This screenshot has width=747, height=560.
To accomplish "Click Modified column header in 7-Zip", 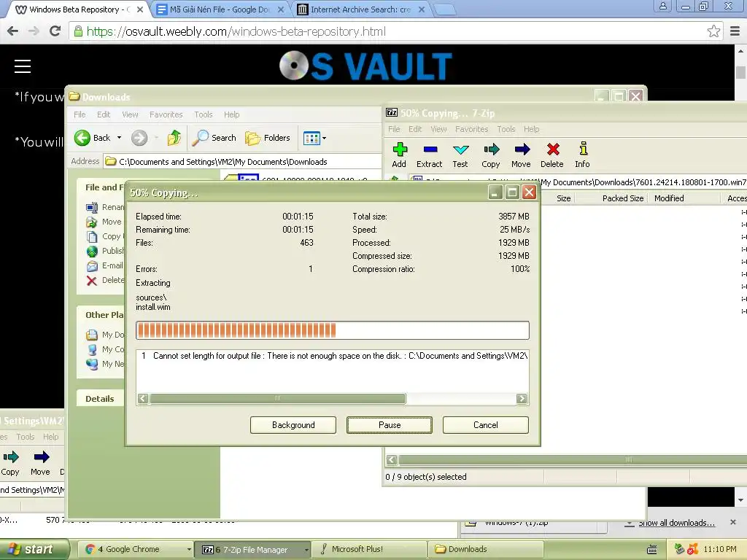I will (684, 198).
